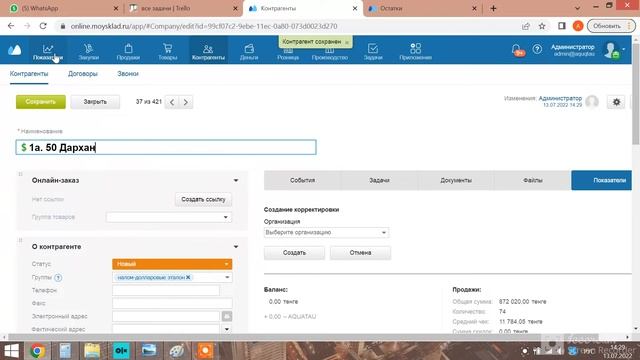Open the Администратор user avatar menu
The image size is (640, 360).
coord(612,50)
